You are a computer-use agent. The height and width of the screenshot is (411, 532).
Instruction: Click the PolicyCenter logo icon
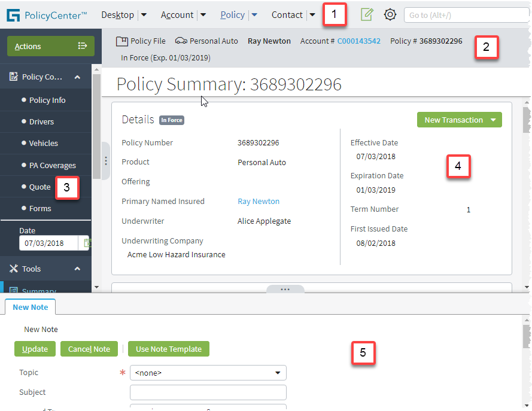pyautogui.click(x=13, y=15)
